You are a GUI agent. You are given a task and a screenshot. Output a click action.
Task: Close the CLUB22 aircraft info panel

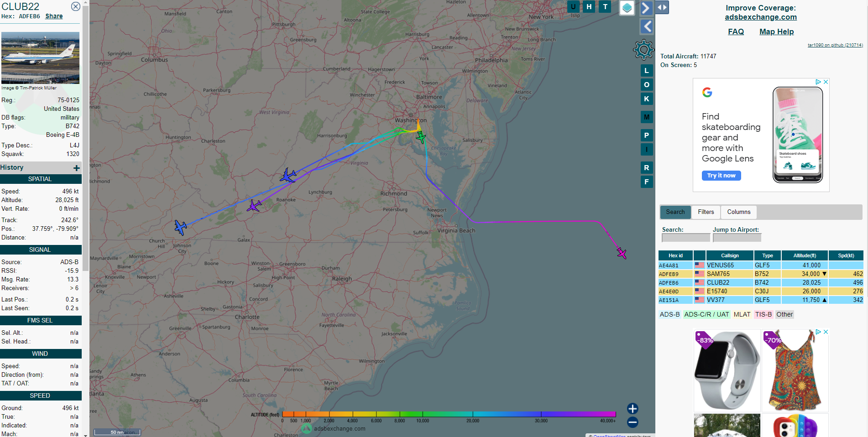pos(76,6)
